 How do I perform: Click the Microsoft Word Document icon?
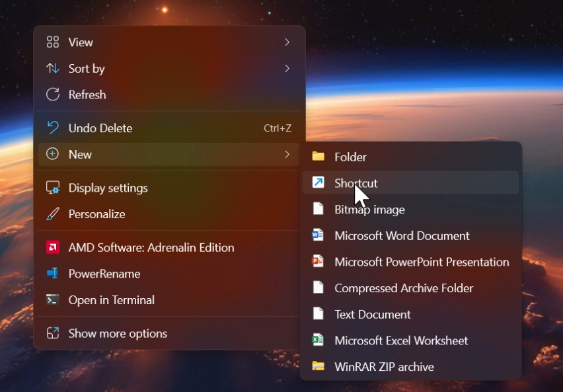click(x=319, y=236)
